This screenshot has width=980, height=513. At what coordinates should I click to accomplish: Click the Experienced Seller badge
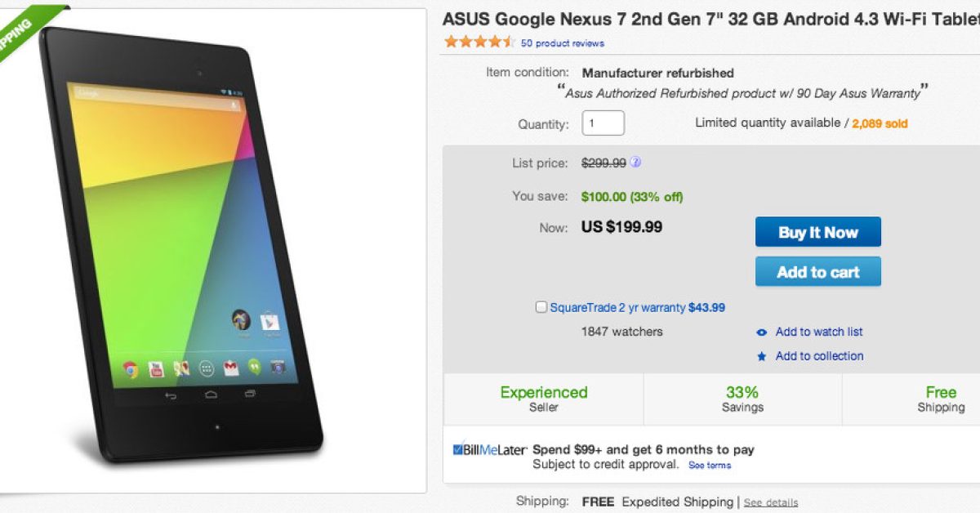click(544, 399)
